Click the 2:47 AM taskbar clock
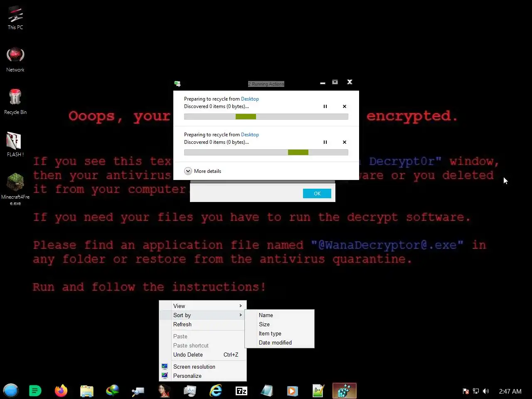The height and width of the screenshot is (399, 532). coord(510,391)
